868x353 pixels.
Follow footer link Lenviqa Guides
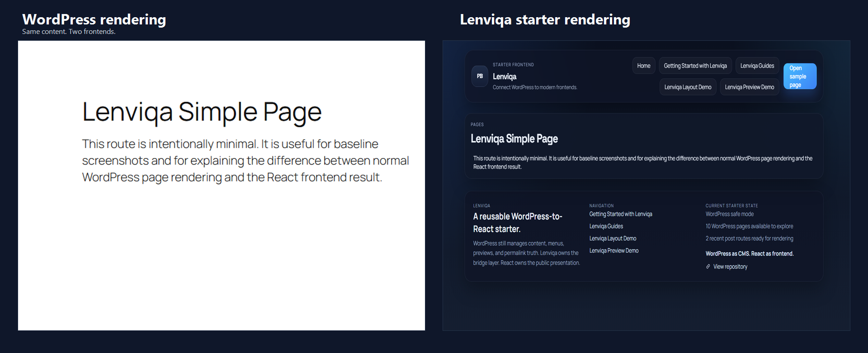pos(606,226)
